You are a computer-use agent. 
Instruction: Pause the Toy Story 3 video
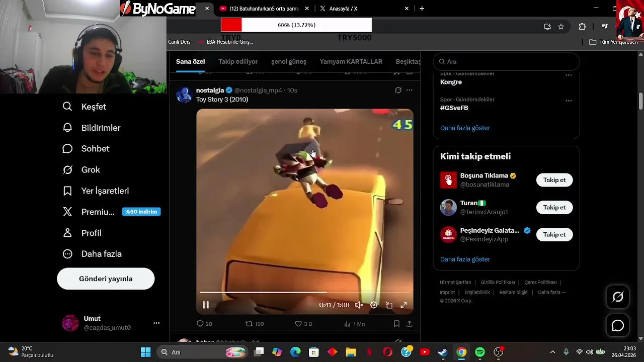click(206, 305)
